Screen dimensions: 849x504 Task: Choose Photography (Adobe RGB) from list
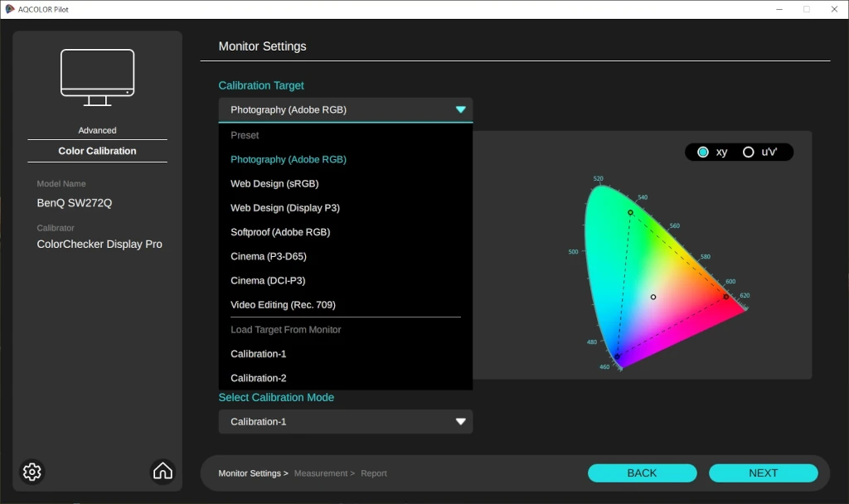coord(346,160)
